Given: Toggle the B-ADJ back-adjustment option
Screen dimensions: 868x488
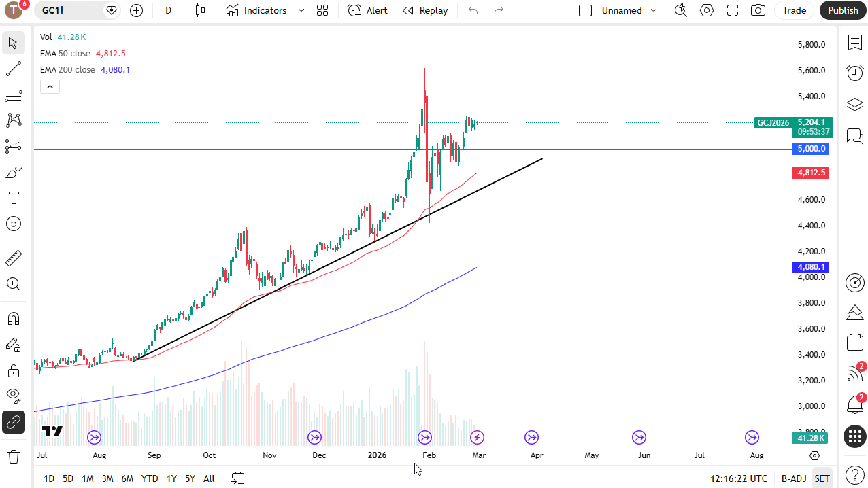Looking at the screenshot, I should pos(794,478).
